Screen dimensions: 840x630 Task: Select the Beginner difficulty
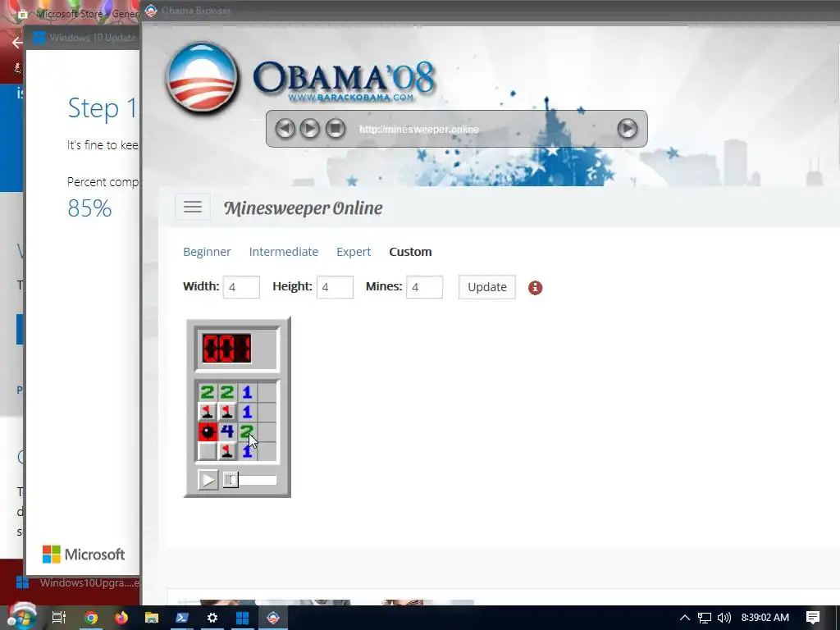pos(207,252)
